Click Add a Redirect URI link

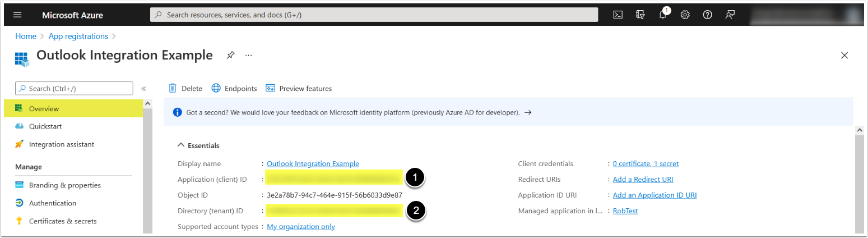pyautogui.click(x=643, y=180)
